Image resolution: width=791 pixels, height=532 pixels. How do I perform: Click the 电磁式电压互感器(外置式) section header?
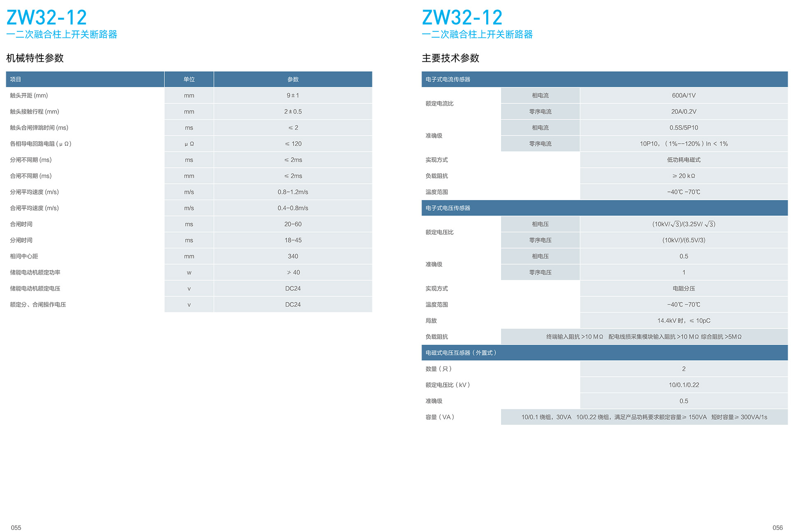(x=461, y=353)
